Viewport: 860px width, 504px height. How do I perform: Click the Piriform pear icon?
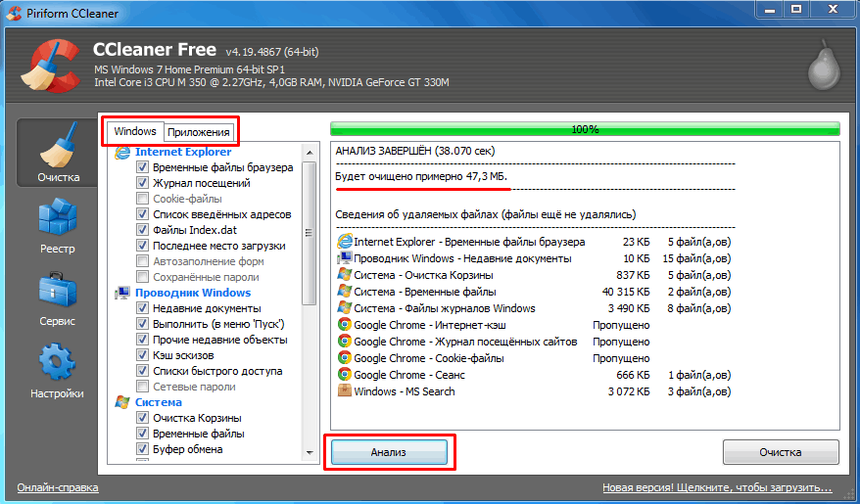coord(825,64)
